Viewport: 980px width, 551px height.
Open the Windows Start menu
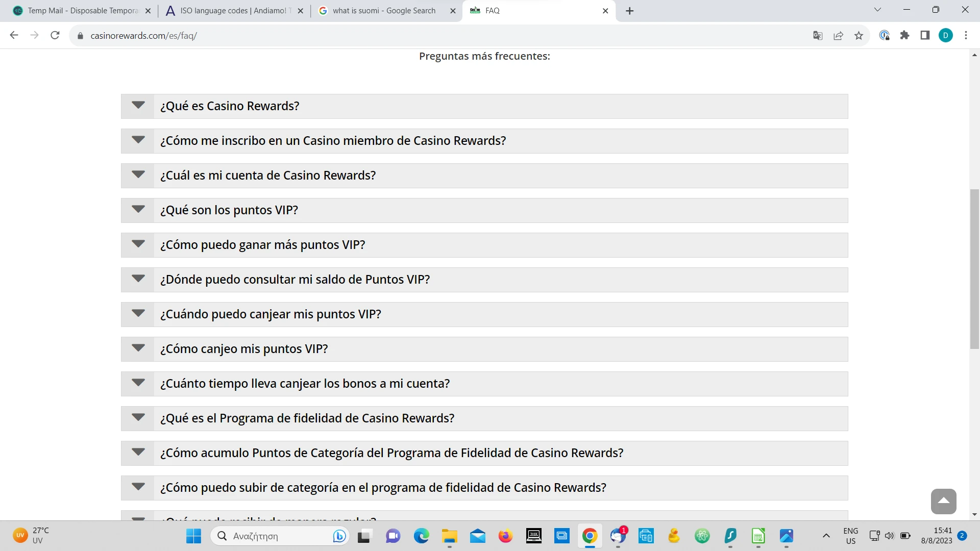point(193,536)
